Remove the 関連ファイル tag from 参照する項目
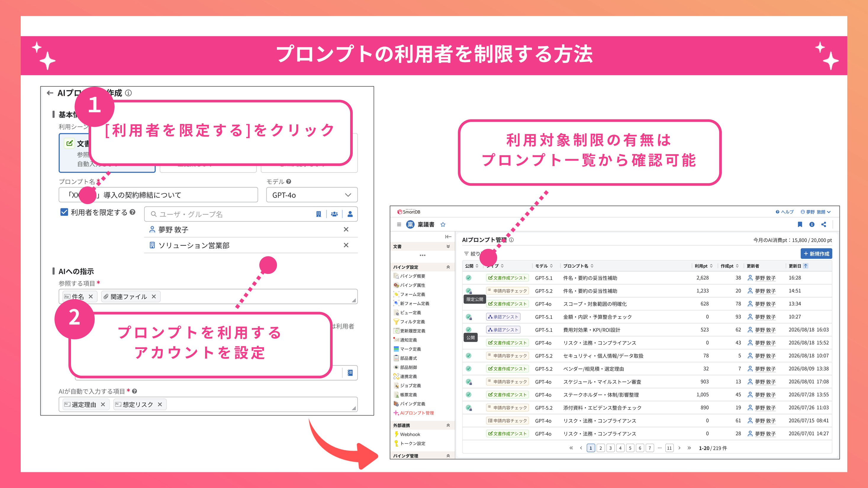Image resolution: width=868 pixels, height=488 pixels. pos(154,296)
